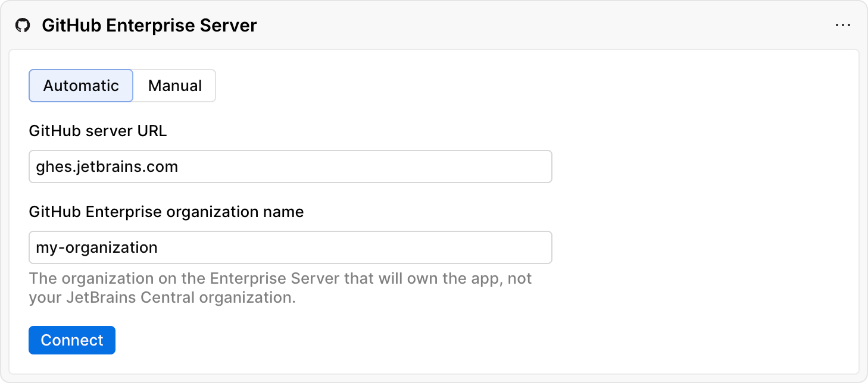Focus the GitHub server URL field

click(x=291, y=167)
